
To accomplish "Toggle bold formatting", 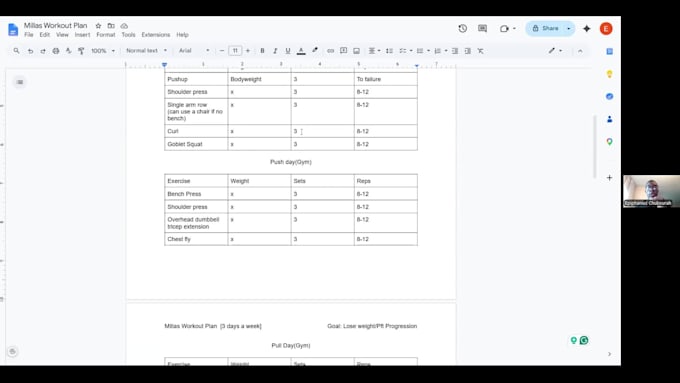I will coord(262,51).
